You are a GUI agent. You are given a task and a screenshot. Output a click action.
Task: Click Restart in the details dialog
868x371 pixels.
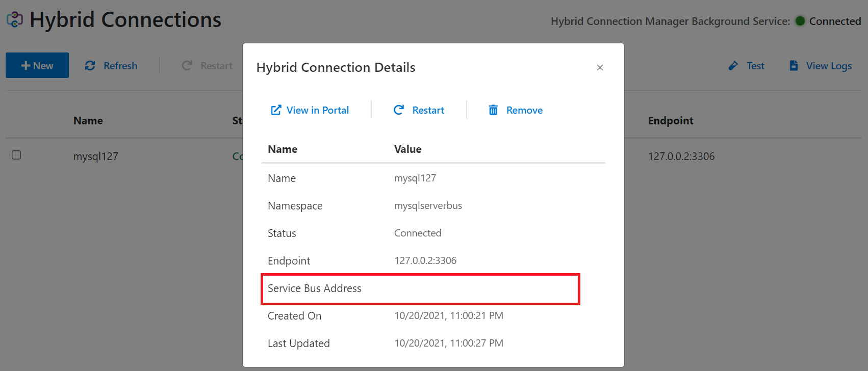coord(428,110)
